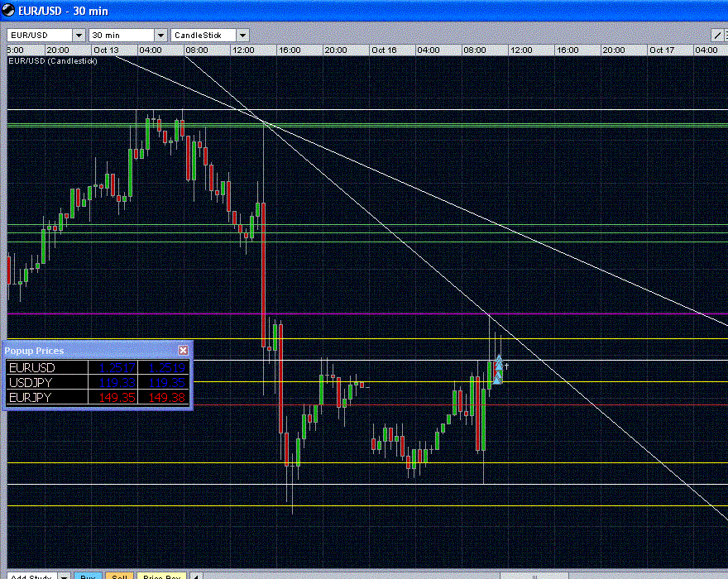The width and height of the screenshot is (728, 579).
Task: Open the EUR/USD symbol dropdown
Action: coord(79,36)
